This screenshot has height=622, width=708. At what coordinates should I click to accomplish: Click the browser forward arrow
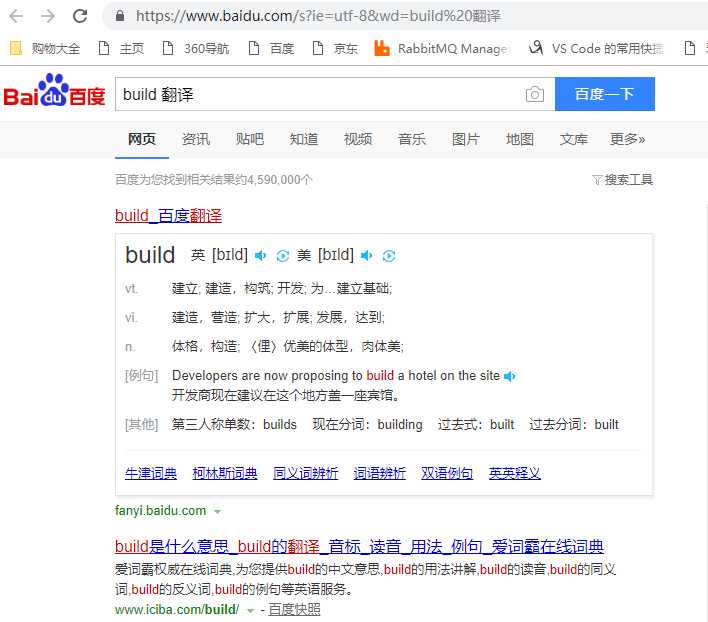[48, 16]
